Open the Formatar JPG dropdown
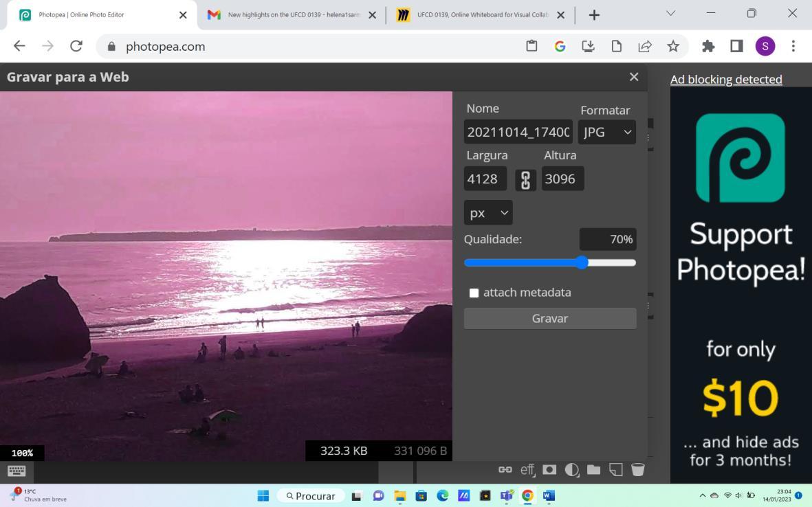The height and width of the screenshot is (507, 812). coord(607,133)
